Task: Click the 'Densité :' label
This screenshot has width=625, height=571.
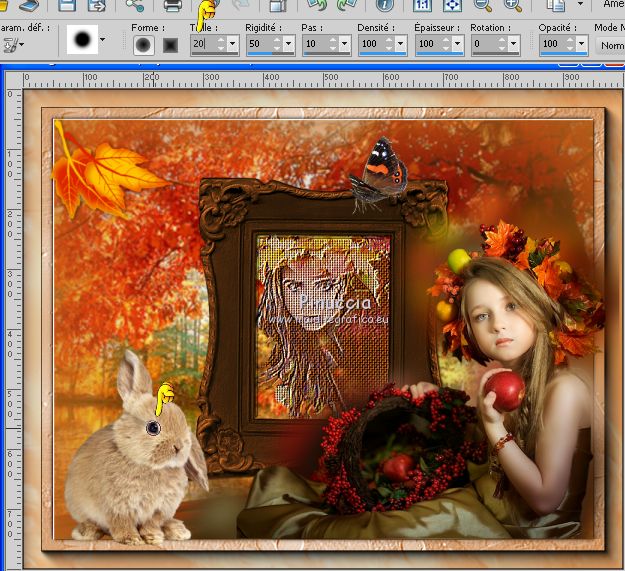Action: 376,28
